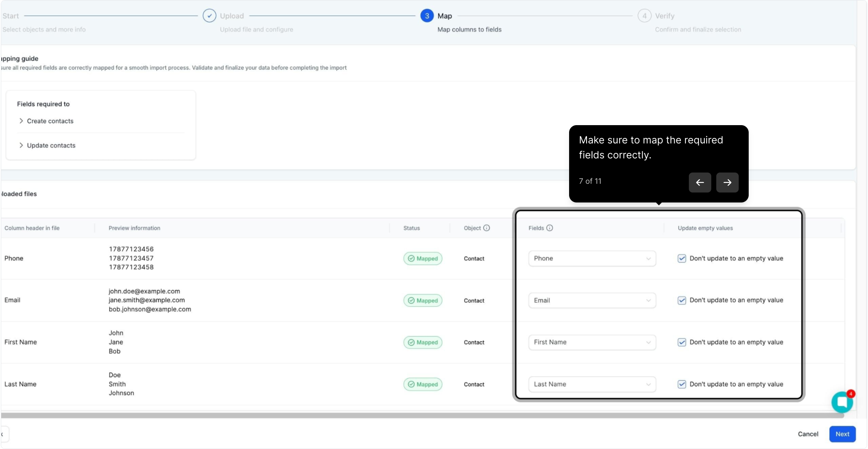868x449 pixels.
Task: Open the Phone field dropdown
Action: [592, 259]
